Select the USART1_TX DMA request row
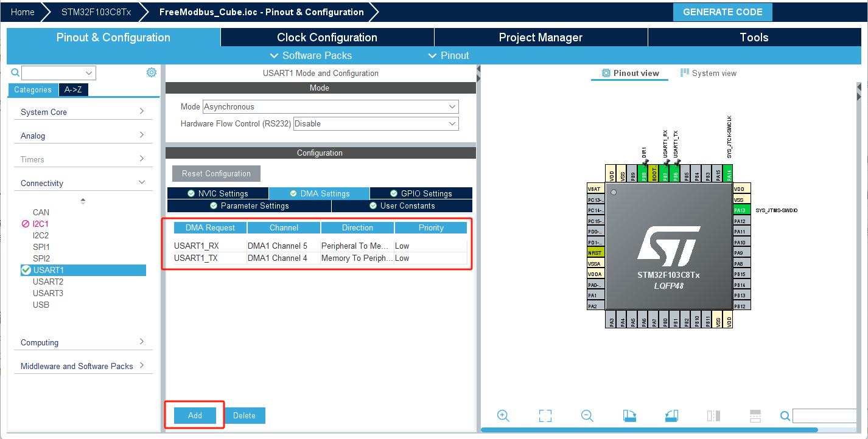868x439 pixels. pos(320,258)
